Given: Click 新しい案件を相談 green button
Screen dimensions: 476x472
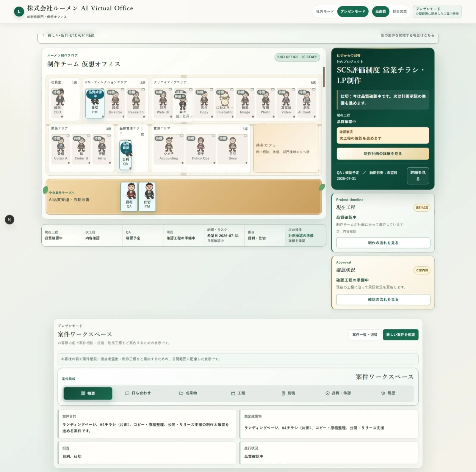Looking at the screenshot, I should coord(400,335).
